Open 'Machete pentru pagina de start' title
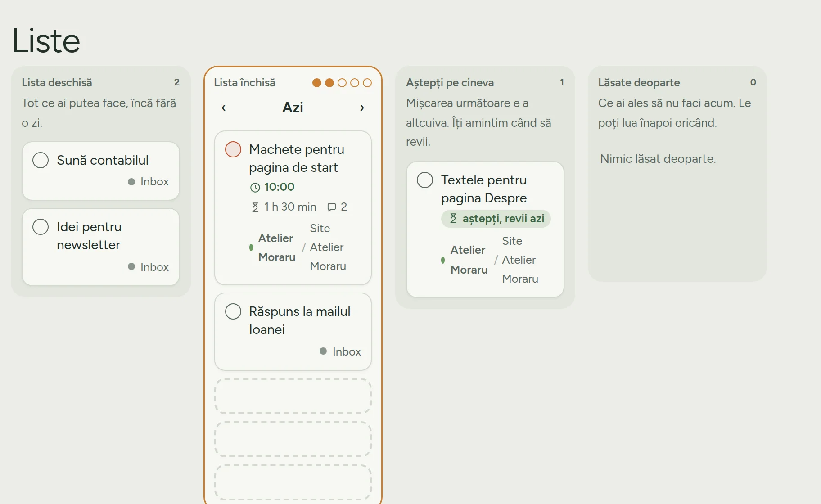821x504 pixels. coord(297,158)
